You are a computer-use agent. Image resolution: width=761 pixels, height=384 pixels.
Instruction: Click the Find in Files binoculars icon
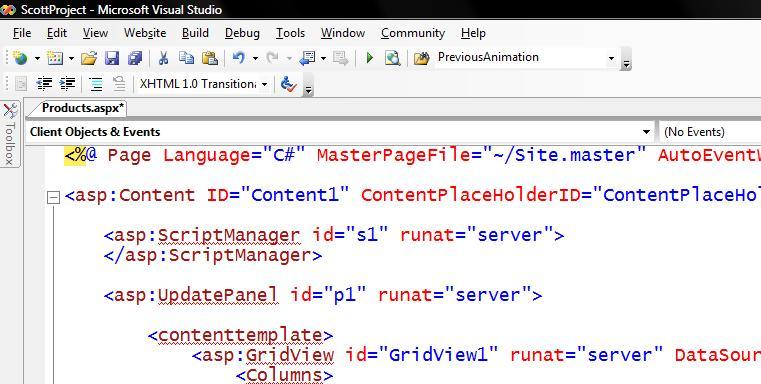tap(422, 58)
